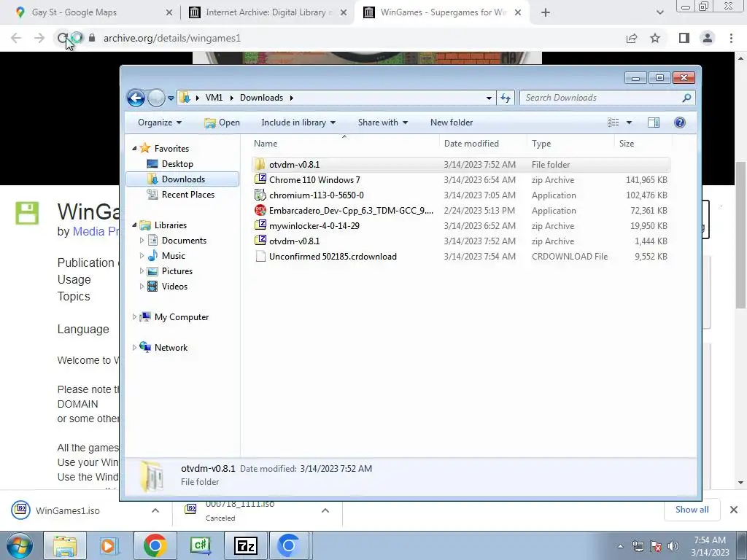Viewport: 747px width, 560px height.
Task: Select Embarcadero_Dev-Cpp installer file
Action: point(461,211)
